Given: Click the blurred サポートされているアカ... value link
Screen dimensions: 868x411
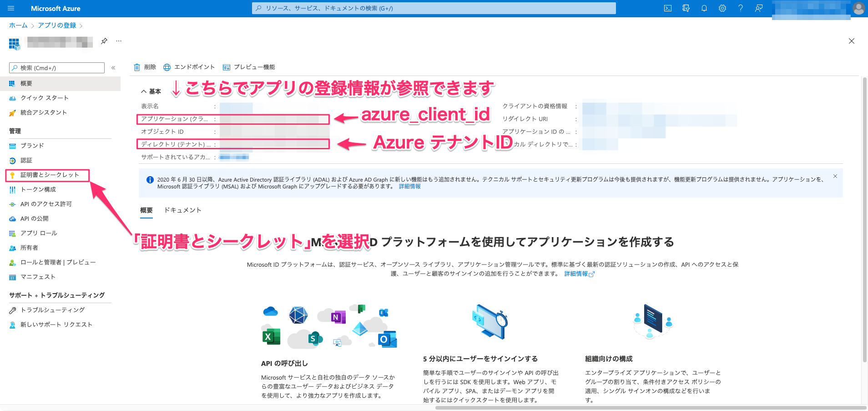Looking at the screenshot, I should [x=234, y=157].
